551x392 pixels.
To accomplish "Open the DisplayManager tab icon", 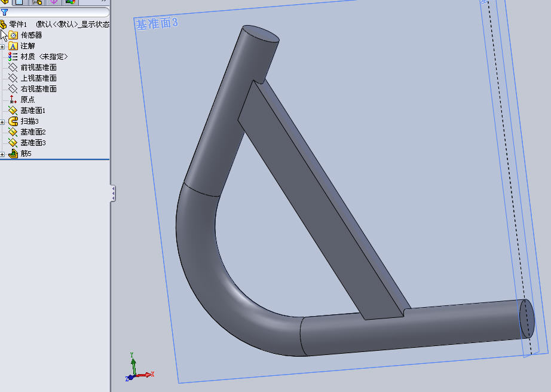I will [x=71, y=2].
